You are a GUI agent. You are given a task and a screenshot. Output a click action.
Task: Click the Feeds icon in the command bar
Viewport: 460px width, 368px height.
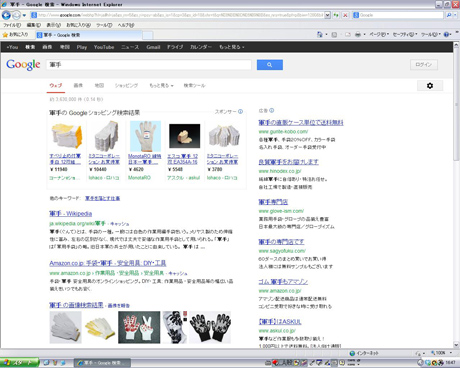click(x=334, y=35)
